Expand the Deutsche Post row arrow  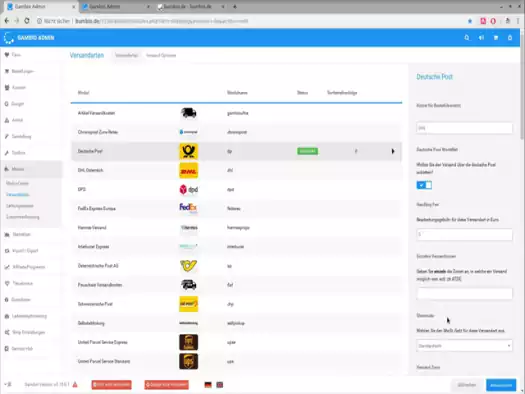393,151
